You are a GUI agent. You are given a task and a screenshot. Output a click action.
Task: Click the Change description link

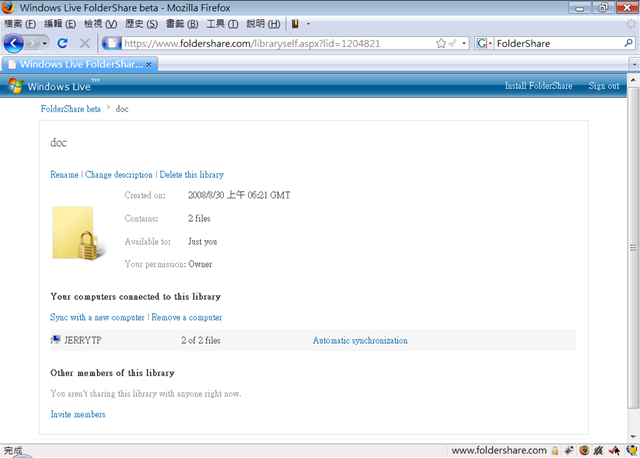(119, 174)
